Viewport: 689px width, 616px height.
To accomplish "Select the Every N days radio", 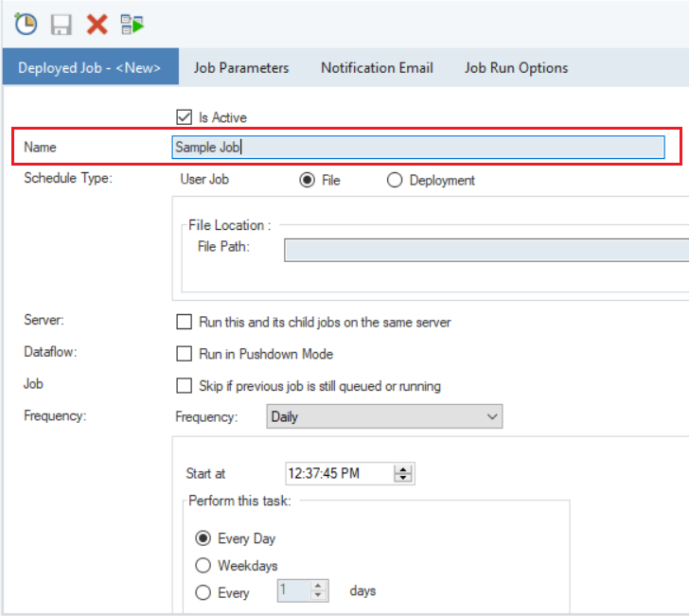I will pos(203,593).
